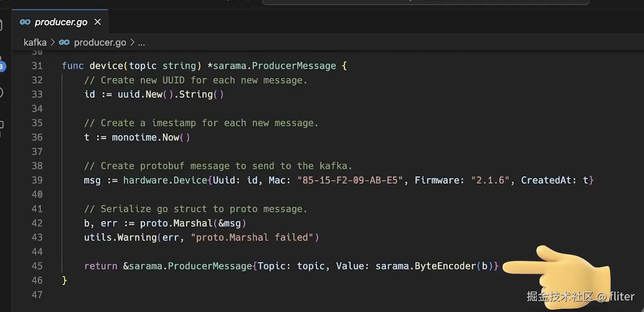Click the line 31 gutter number

[37, 66]
